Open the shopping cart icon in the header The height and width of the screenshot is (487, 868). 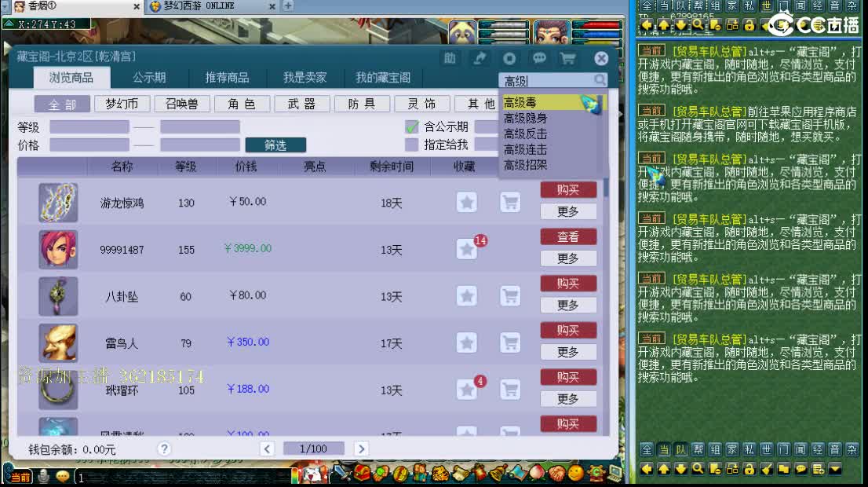[x=568, y=58]
